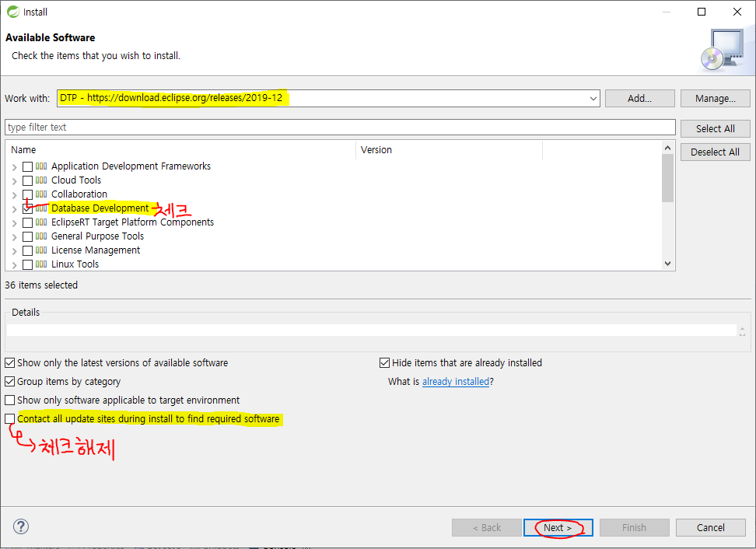Screen dimensions: 756x549
Task: Check the General Purpose Tools checkbox
Action: point(27,236)
